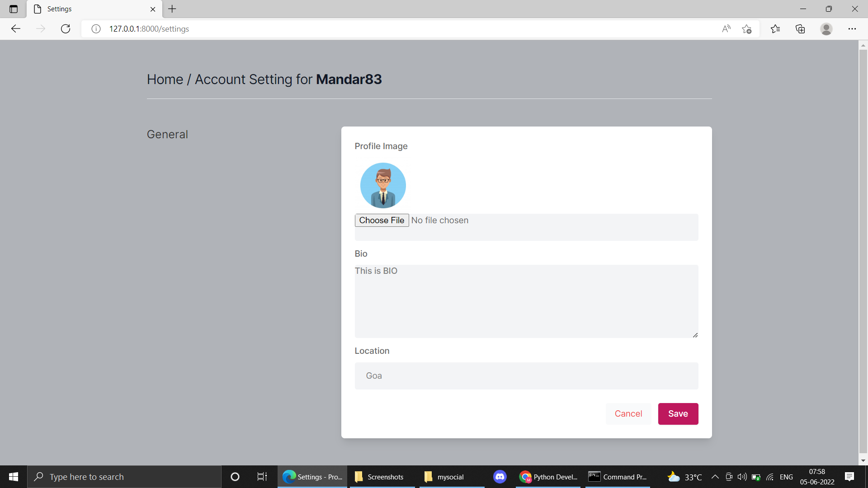Click the volume icon in system tray
This screenshot has width=868, height=488.
[x=742, y=477]
